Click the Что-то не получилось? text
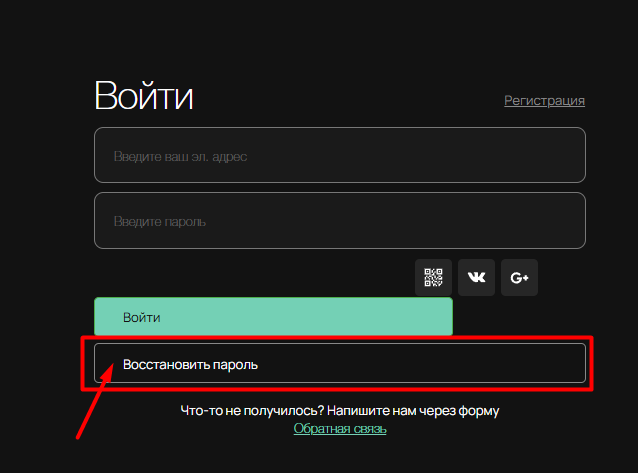The height and width of the screenshot is (473, 638). coord(252,410)
